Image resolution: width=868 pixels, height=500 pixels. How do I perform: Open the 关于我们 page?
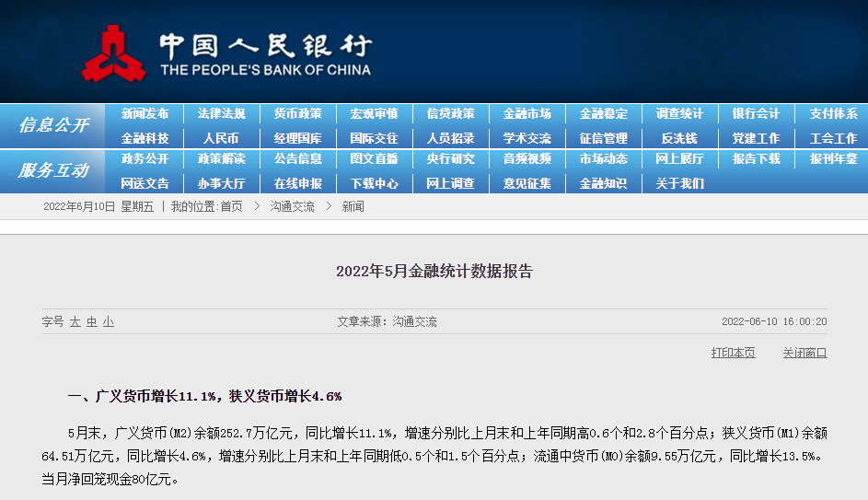pyautogui.click(x=679, y=183)
